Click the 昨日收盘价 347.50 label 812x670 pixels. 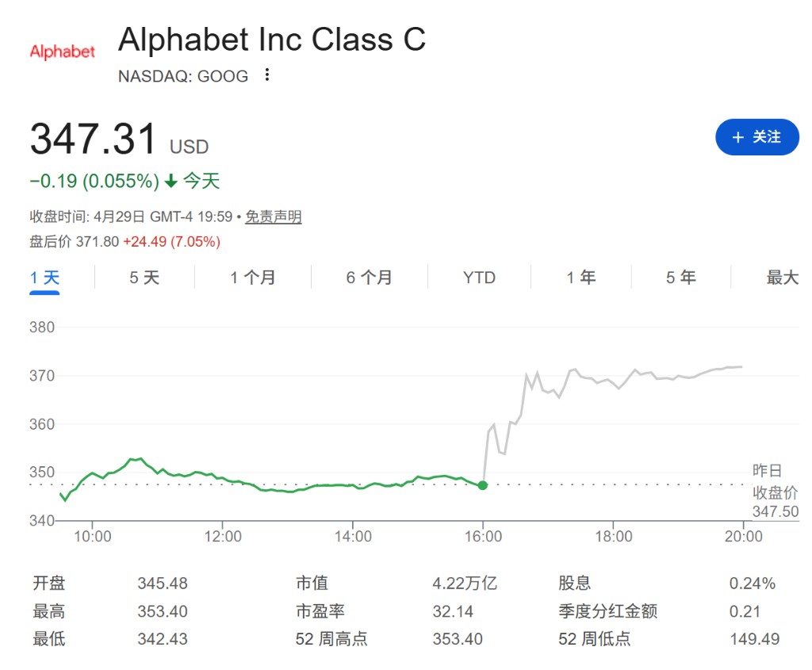click(775, 492)
